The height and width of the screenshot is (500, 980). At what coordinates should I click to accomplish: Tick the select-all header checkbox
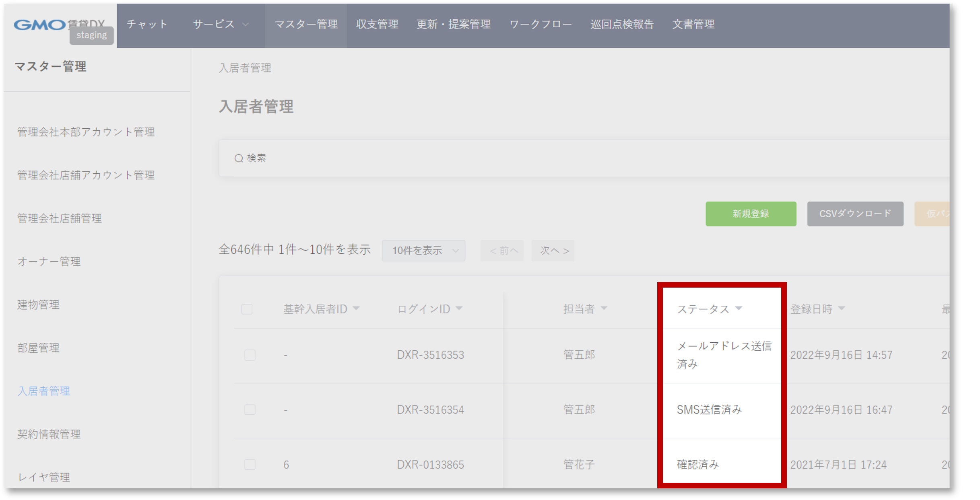(247, 309)
